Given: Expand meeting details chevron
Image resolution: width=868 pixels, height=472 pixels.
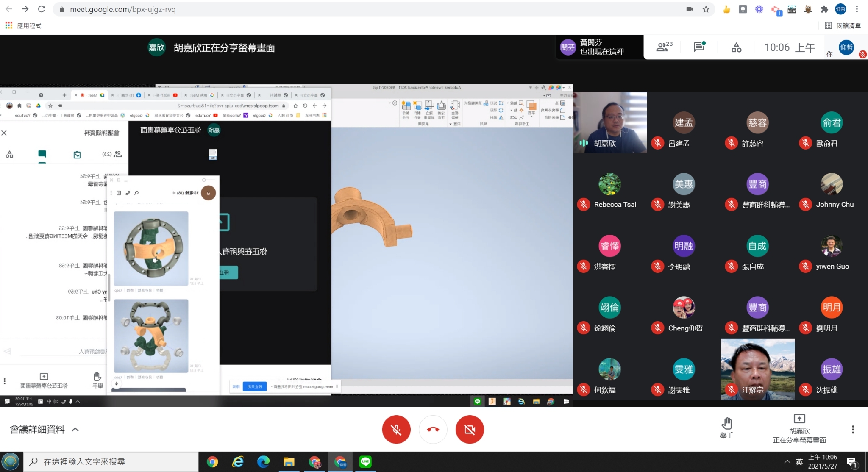Looking at the screenshot, I should click(75, 429).
